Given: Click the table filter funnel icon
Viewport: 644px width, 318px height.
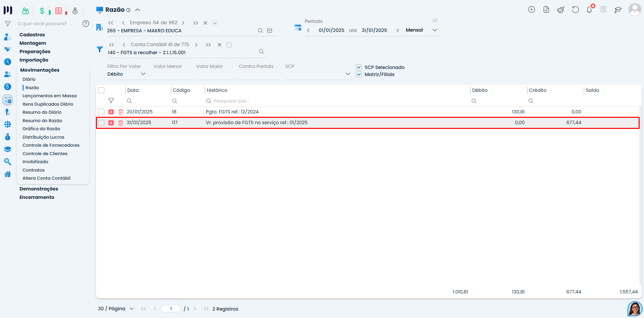Looking at the screenshot, I should click(111, 101).
